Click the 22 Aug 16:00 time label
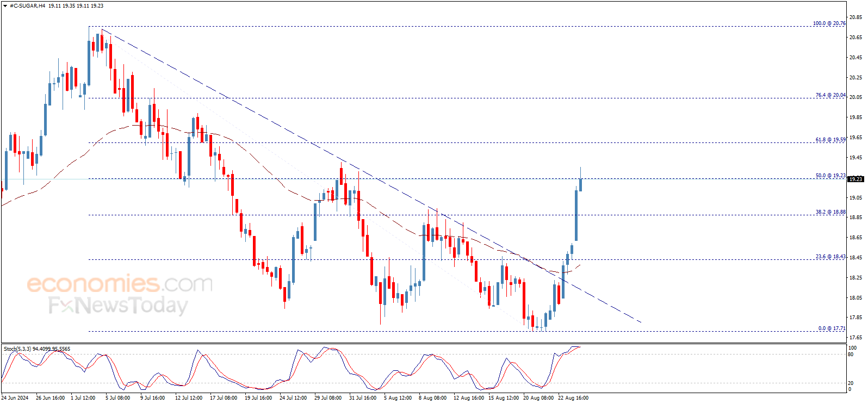The height and width of the screenshot is (404, 868). [x=573, y=398]
